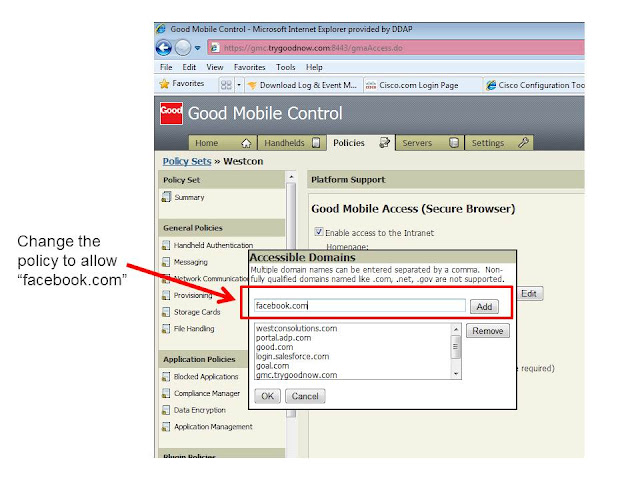
Task: Select the Policies tab
Action: click(360, 143)
